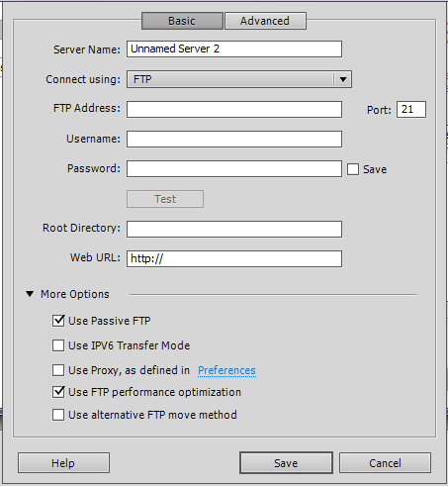Click the Web URL field

234,258
